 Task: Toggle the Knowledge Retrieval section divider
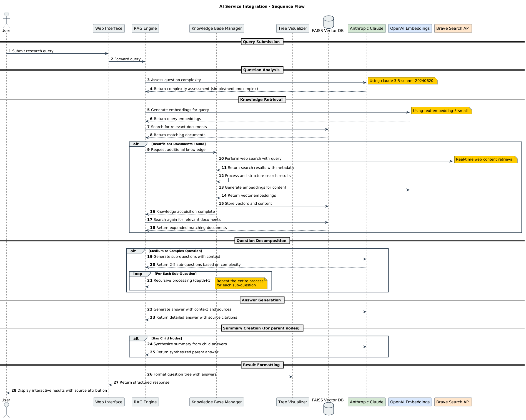pos(262,99)
